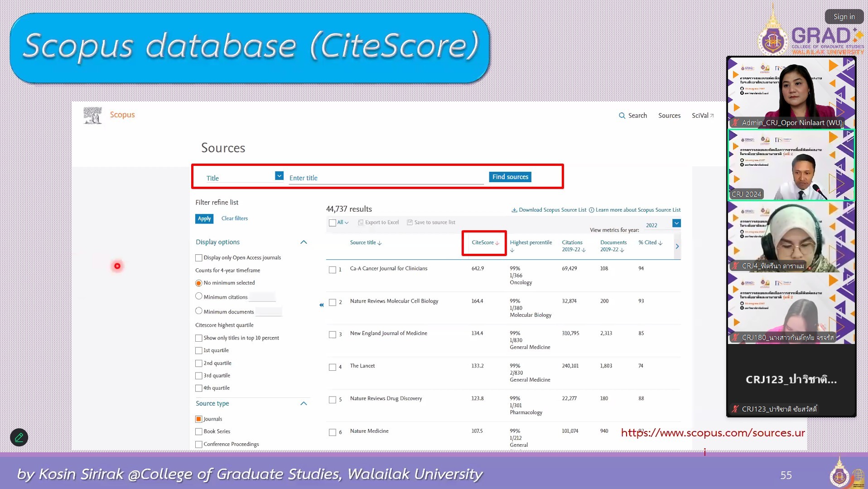
Task: Open the Sources menu item
Action: point(669,116)
